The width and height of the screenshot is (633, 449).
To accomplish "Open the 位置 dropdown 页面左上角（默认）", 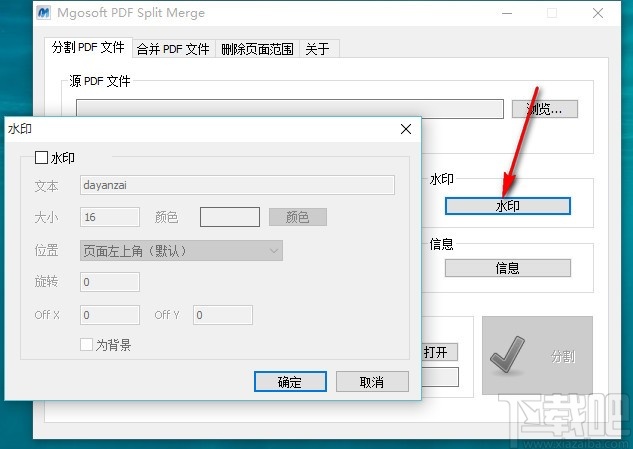I will (181, 251).
